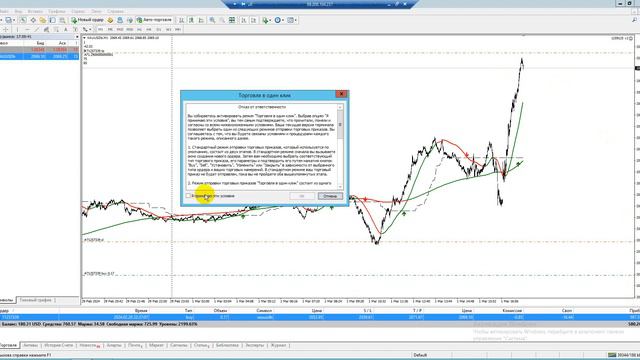
Task: Click the tile windows icon
Action: (232, 20)
